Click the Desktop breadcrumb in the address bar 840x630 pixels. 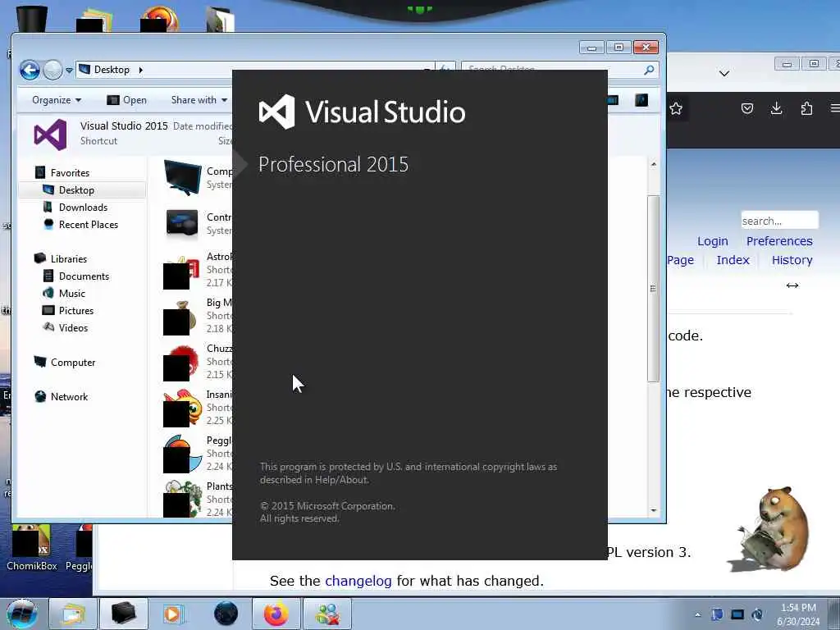112,70
